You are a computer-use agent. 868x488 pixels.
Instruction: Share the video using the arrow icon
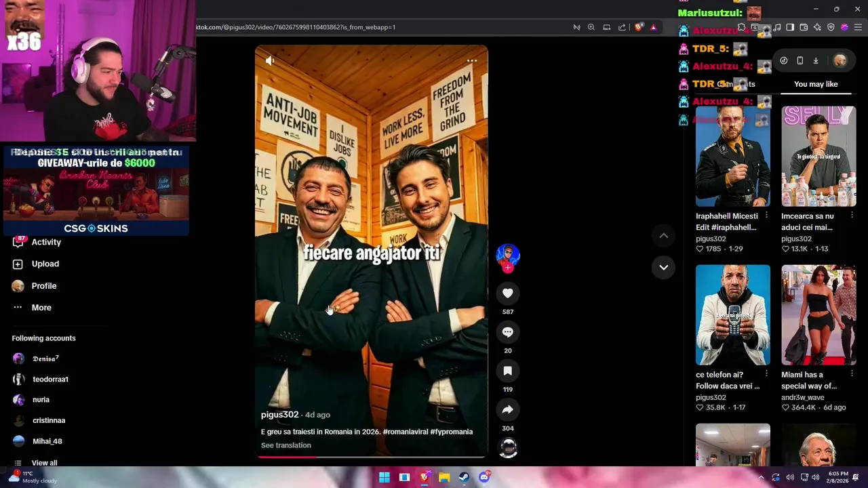click(x=508, y=409)
